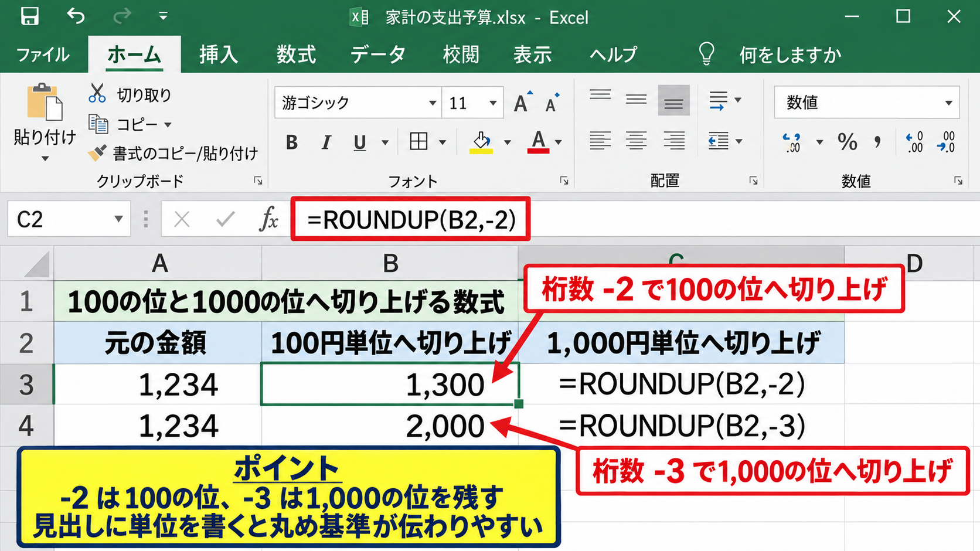The width and height of the screenshot is (980, 551).
Task: Save the workbook via the floppy disk icon
Action: (x=29, y=16)
